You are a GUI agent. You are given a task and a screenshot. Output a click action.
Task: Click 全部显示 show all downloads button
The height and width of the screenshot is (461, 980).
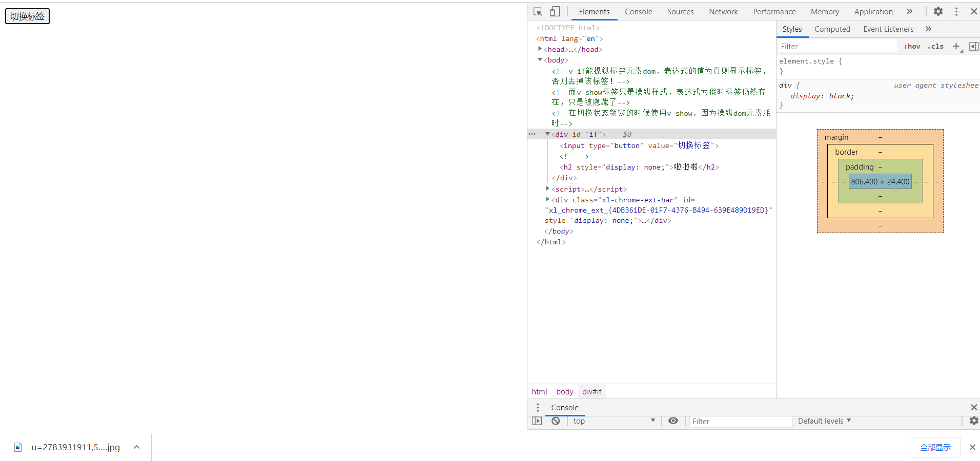(935, 447)
